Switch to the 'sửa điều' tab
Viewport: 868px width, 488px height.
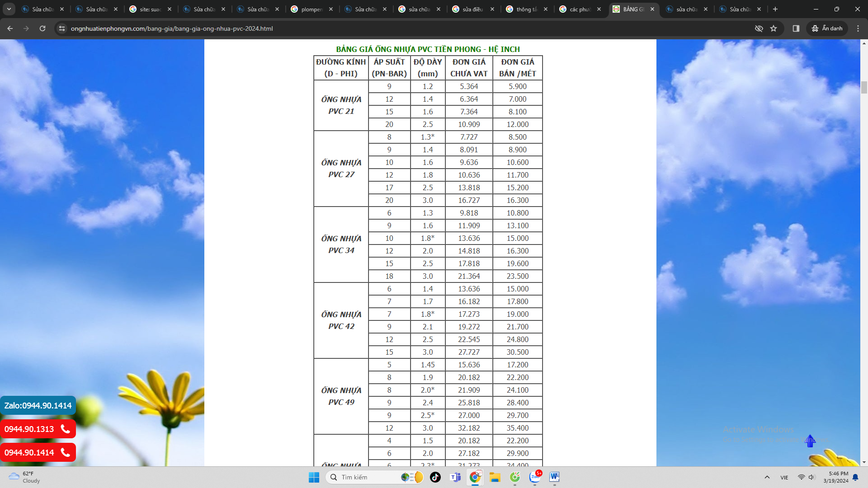473,9
